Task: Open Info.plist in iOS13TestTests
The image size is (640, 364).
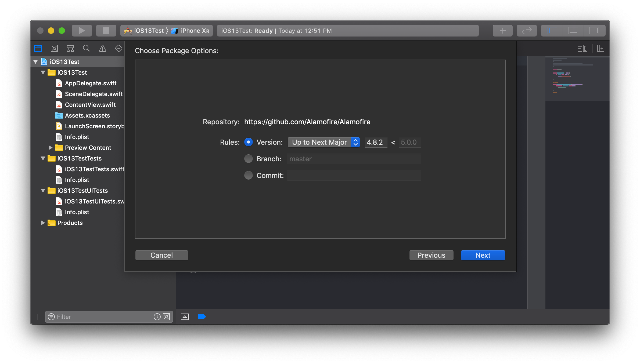Action: point(73,180)
